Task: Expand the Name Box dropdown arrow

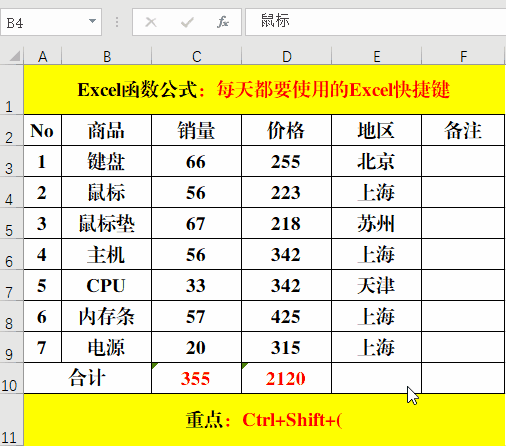Action: (x=92, y=21)
